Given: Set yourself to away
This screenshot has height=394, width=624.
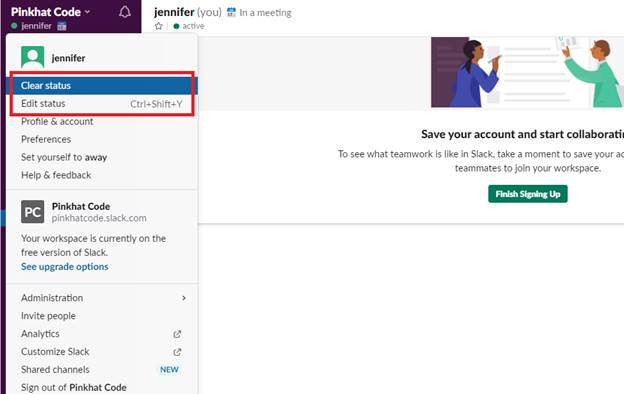Looking at the screenshot, I should tap(102, 157).
